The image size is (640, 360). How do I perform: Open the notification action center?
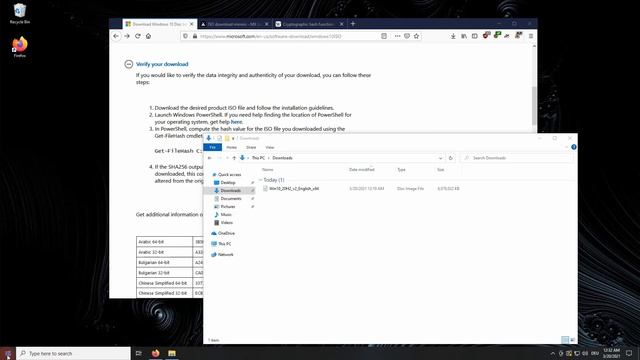[x=629, y=353]
